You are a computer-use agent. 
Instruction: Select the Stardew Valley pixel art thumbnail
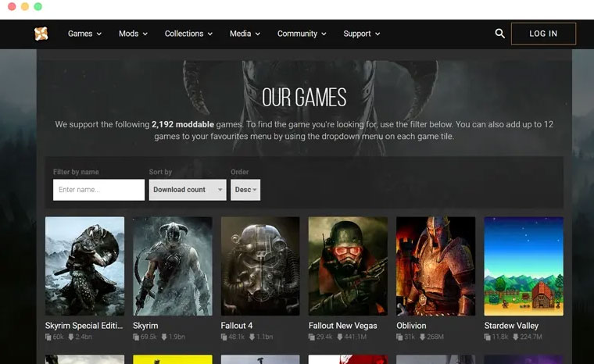point(524,266)
